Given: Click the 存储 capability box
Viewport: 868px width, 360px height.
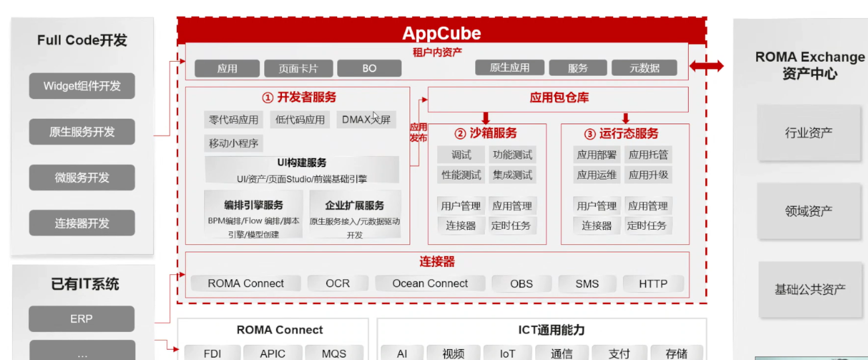Looking at the screenshot, I should (x=676, y=353).
